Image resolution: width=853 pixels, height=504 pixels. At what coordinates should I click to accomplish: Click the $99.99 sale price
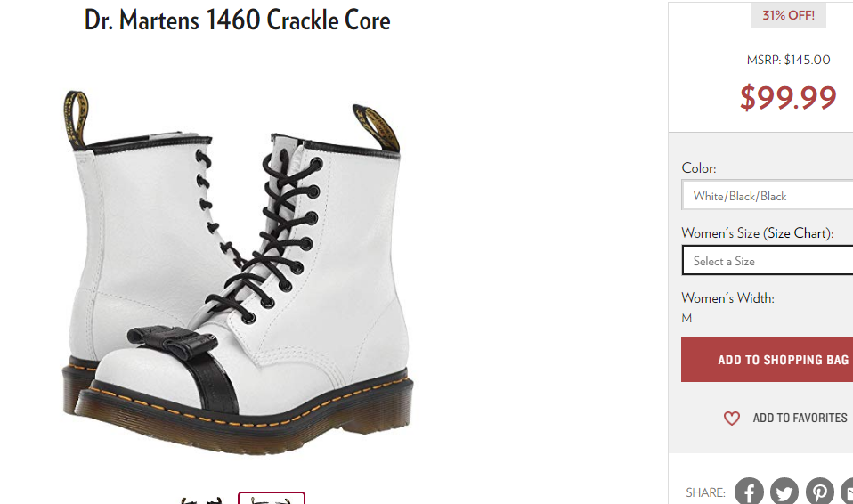(x=788, y=97)
